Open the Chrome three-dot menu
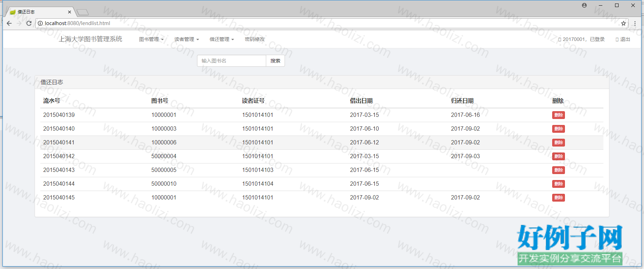644x269 pixels. tap(635, 23)
